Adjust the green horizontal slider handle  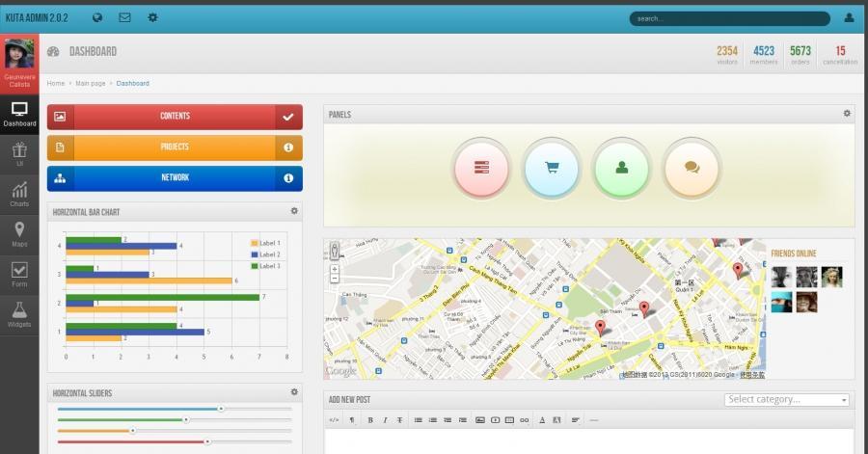pyautogui.click(x=186, y=419)
